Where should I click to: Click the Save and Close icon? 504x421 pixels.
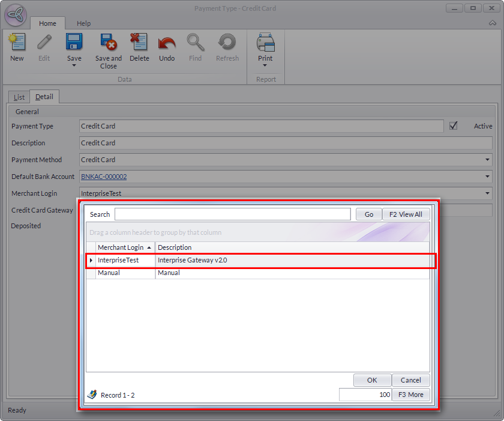(108, 43)
